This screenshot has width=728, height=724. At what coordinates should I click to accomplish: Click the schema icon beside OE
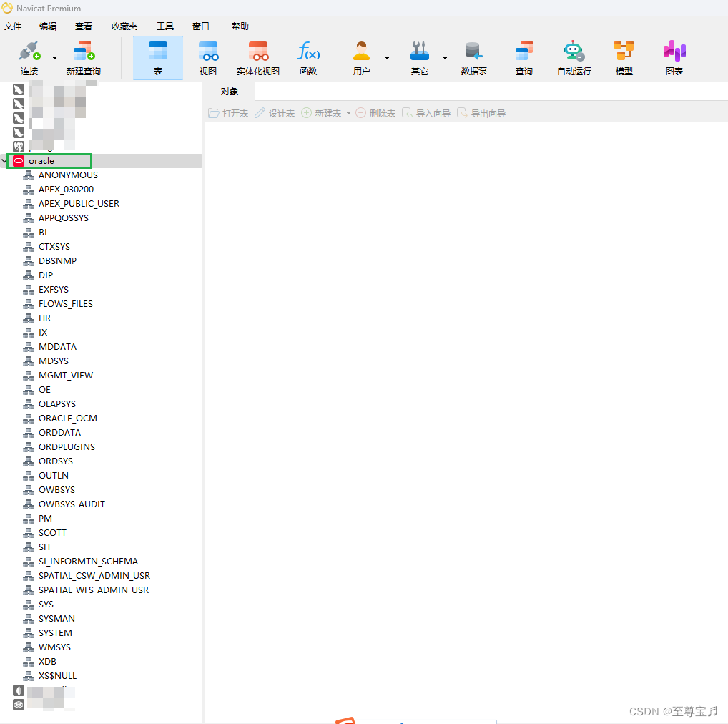pos(29,390)
